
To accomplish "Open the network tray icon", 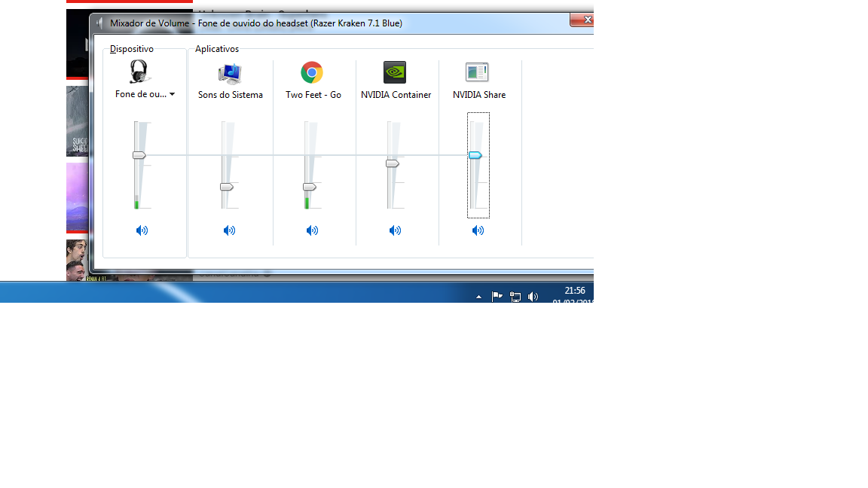I will pyautogui.click(x=515, y=297).
